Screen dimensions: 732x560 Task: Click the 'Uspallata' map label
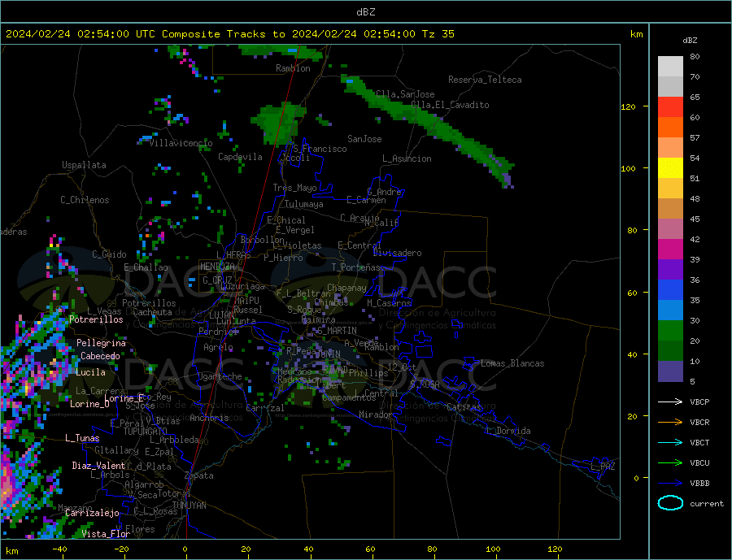[x=84, y=165]
